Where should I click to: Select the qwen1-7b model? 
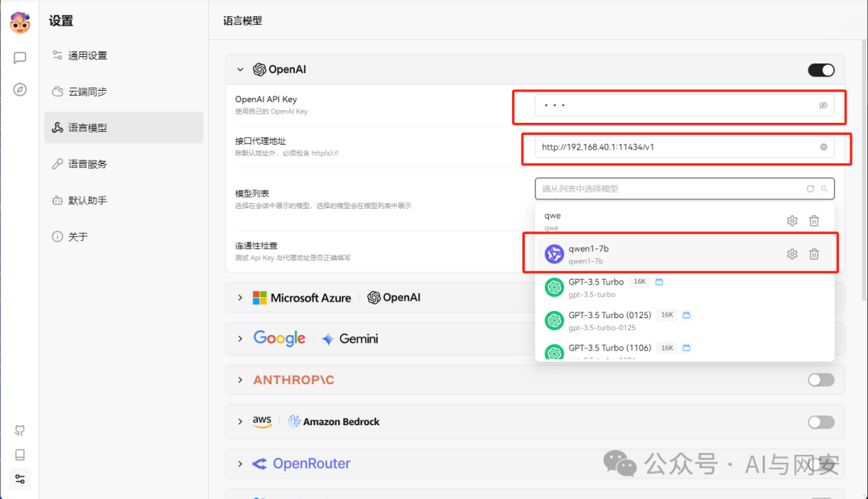685,254
